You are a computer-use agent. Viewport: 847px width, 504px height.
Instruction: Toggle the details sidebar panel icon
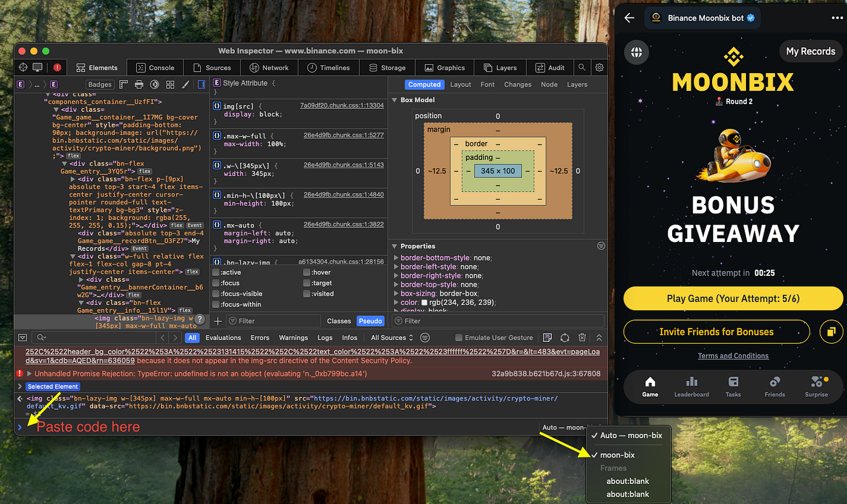pos(200,85)
